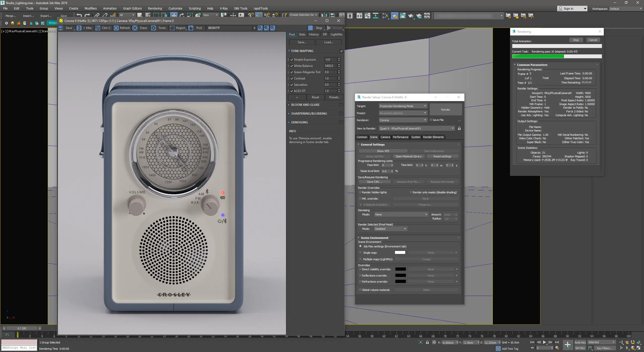This screenshot has height=352, width=644.
Task: Click Play Animation button
Action: point(544,342)
